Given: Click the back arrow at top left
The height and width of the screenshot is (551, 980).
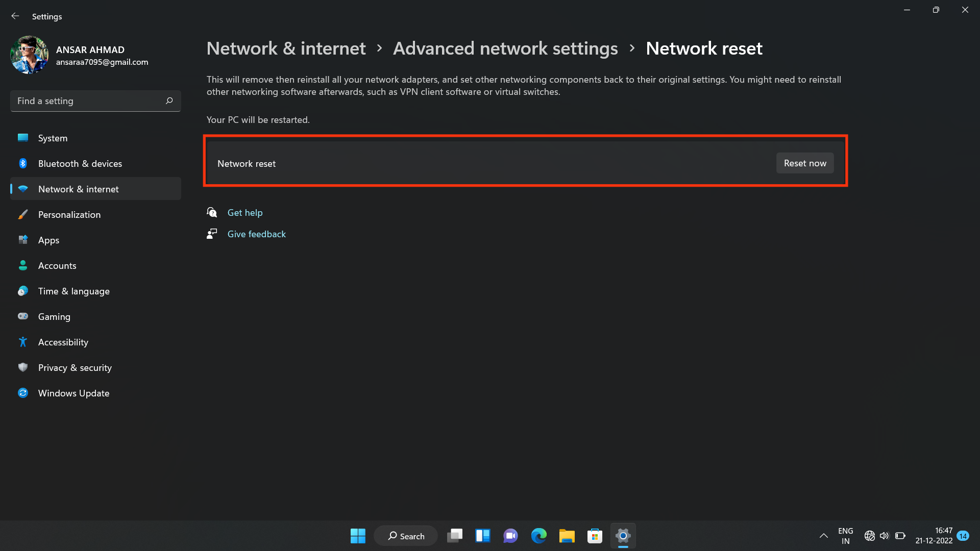Looking at the screenshot, I should click(x=15, y=16).
